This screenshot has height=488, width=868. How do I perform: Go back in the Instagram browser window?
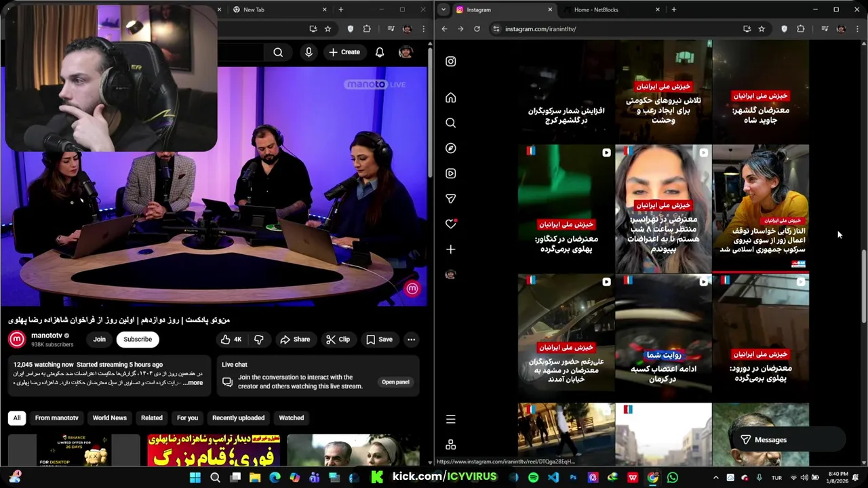[x=444, y=29]
